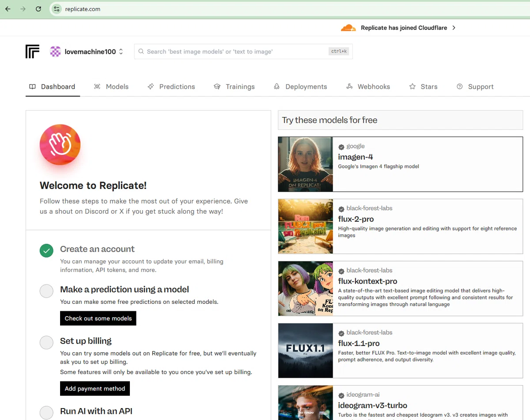530x420 pixels.
Task: Click the Try these models for free heading
Action: point(329,120)
